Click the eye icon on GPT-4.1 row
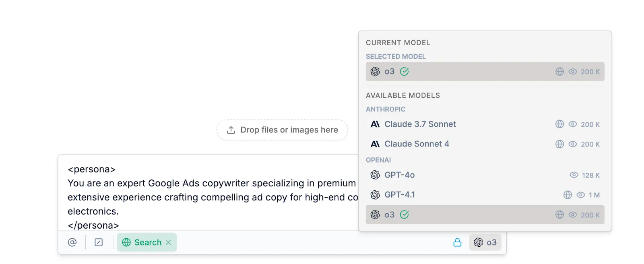Screen dimensions: 644x264 pyautogui.click(x=581, y=195)
